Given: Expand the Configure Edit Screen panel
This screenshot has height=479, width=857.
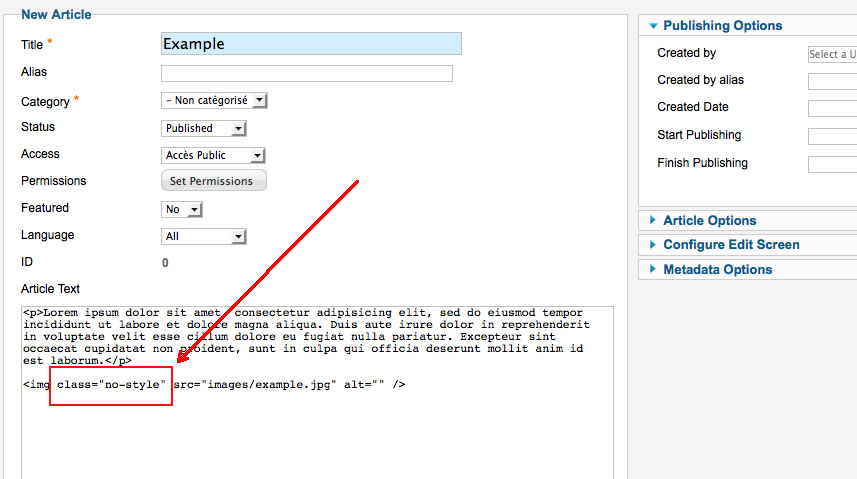Looking at the screenshot, I should pos(731,245).
